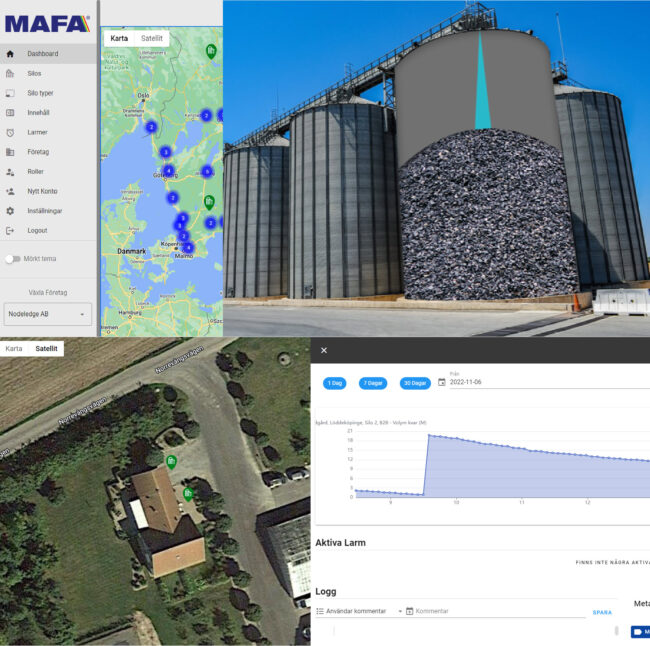Viewport: 650px width, 646px height.
Task: Open Inställningar using the gear icon
Action: point(10,211)
